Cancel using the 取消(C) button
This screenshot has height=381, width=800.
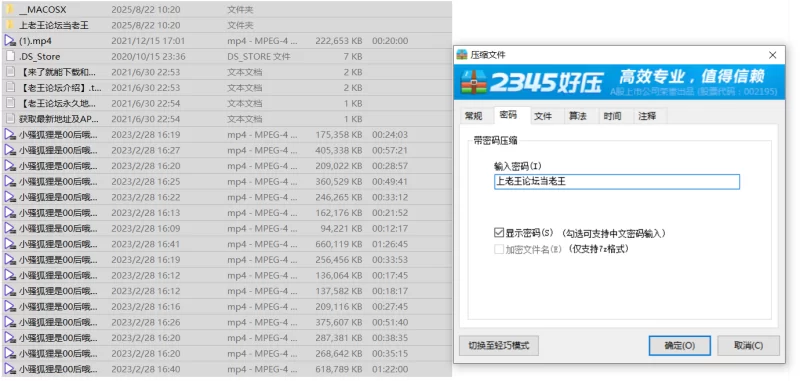[748, 345]
